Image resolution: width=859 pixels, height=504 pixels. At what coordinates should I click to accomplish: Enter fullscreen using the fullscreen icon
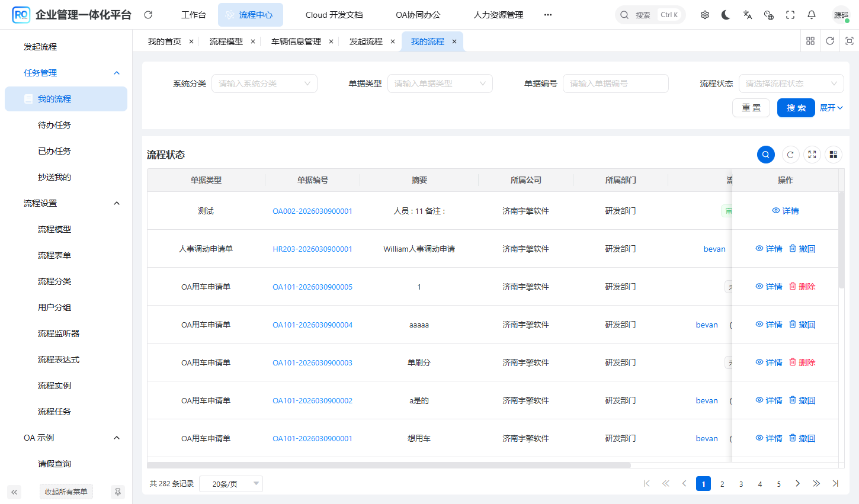pos(790,15)
